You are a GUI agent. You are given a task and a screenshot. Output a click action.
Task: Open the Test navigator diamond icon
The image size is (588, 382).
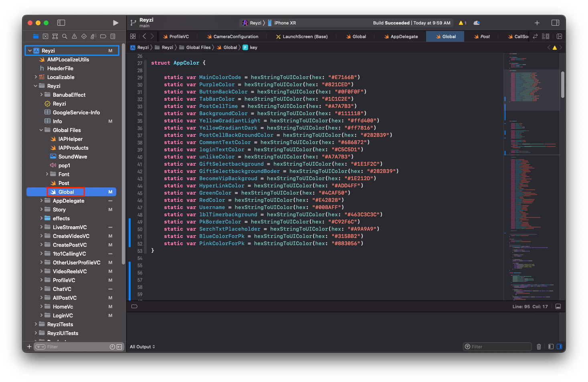tap(84, 37)
